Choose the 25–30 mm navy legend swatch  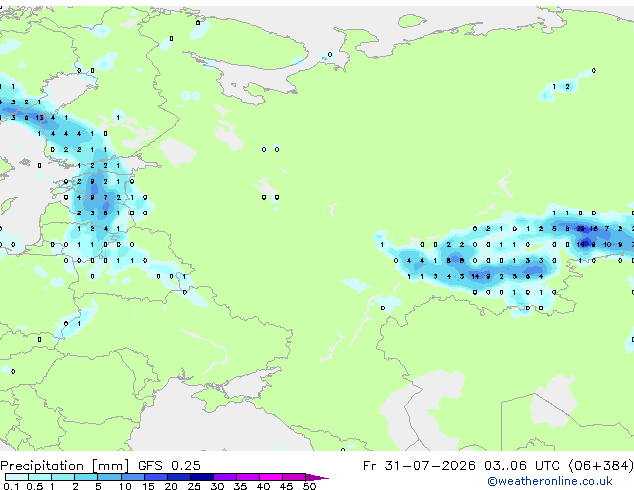[201, 477]
